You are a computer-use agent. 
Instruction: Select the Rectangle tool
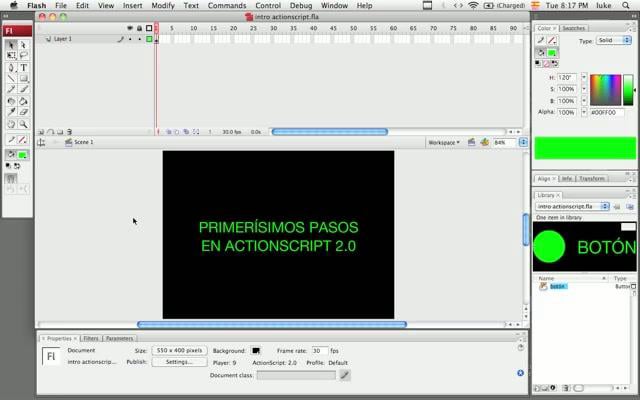point(23,78)
